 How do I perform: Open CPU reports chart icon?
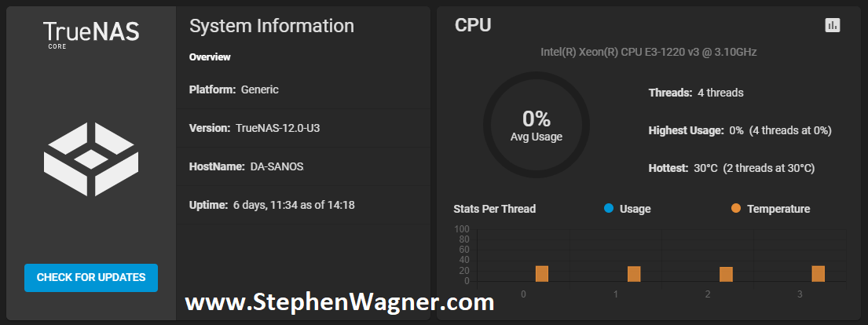(x=832, y=25)
